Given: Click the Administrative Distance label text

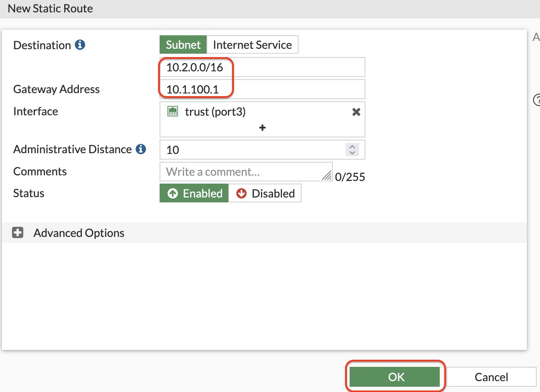Looking at the screenshot, I should click(x=72, y=149).
